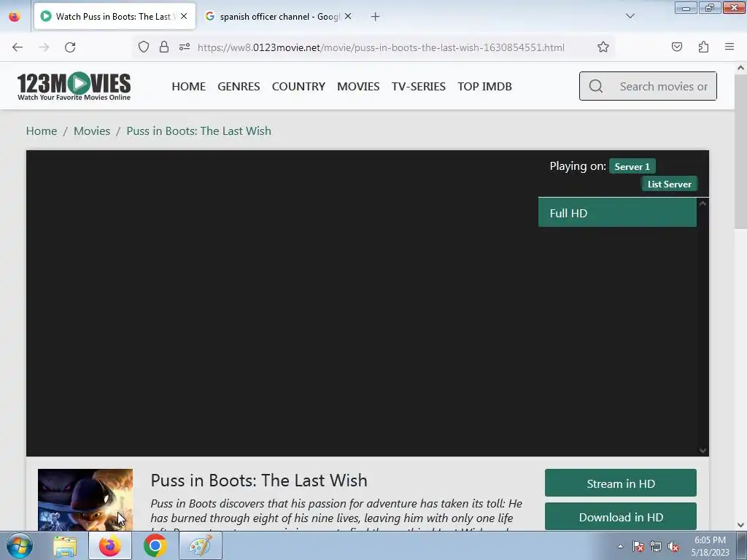Open the Windows Start button
The height and width of the screenshot is (560, 747).
coord(19,545)
